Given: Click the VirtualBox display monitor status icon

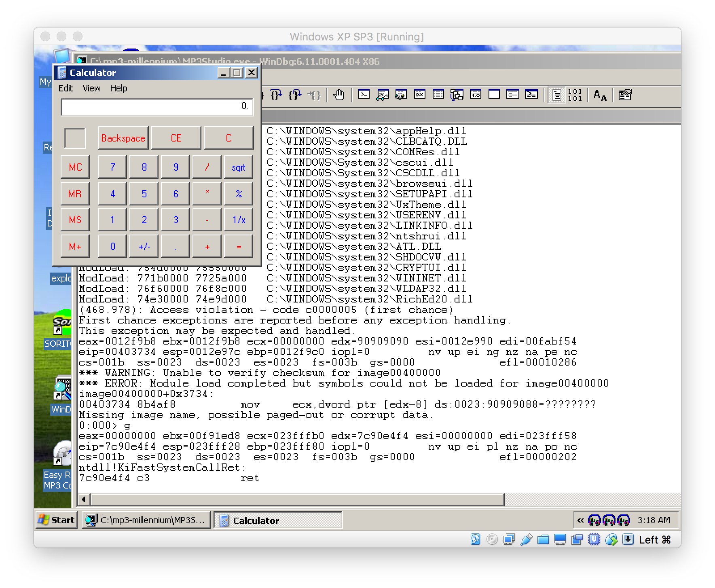Looking at the screenshot, I should click(x=560, y=539).
